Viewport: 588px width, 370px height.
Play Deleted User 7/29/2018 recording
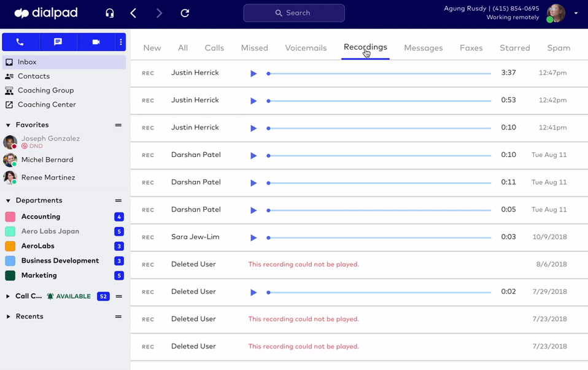tap(253, 293)
